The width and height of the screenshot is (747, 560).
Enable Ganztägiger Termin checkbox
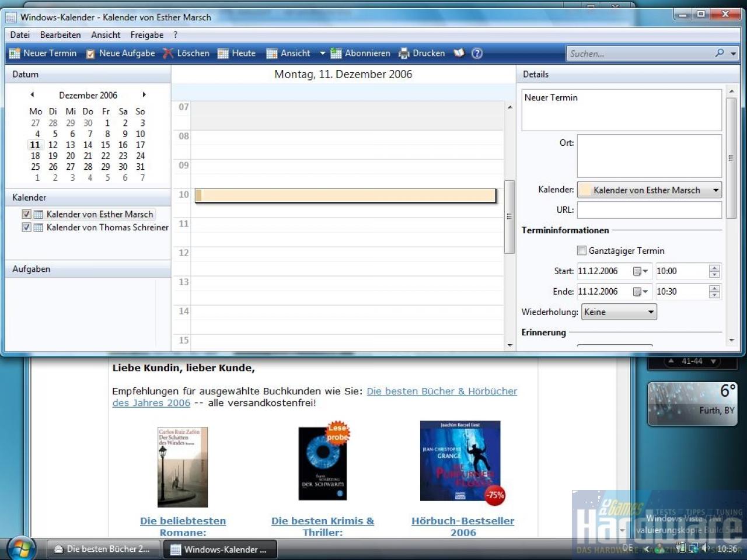pyautogui.click(x=582, y=250)
